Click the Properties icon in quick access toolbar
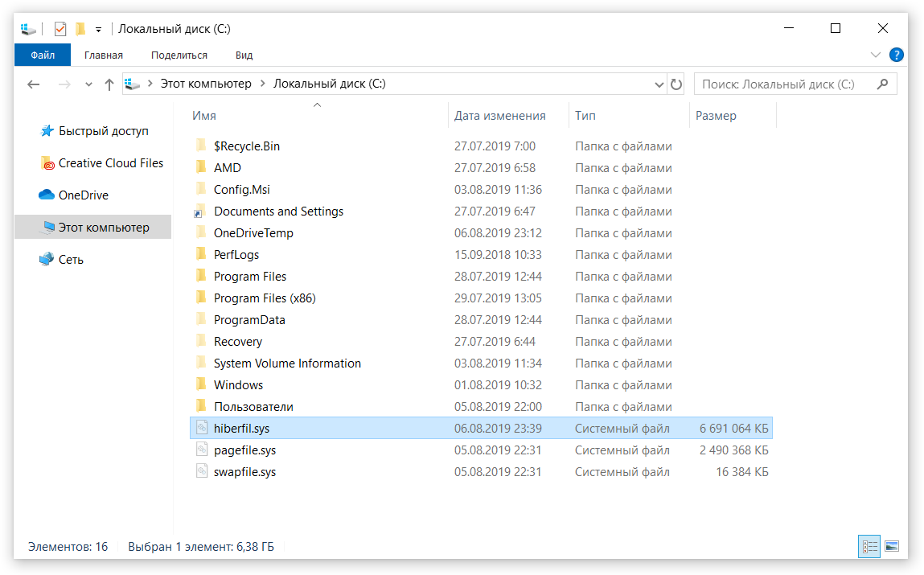Screen dimensions: 924x575 [x=60, y=29]
